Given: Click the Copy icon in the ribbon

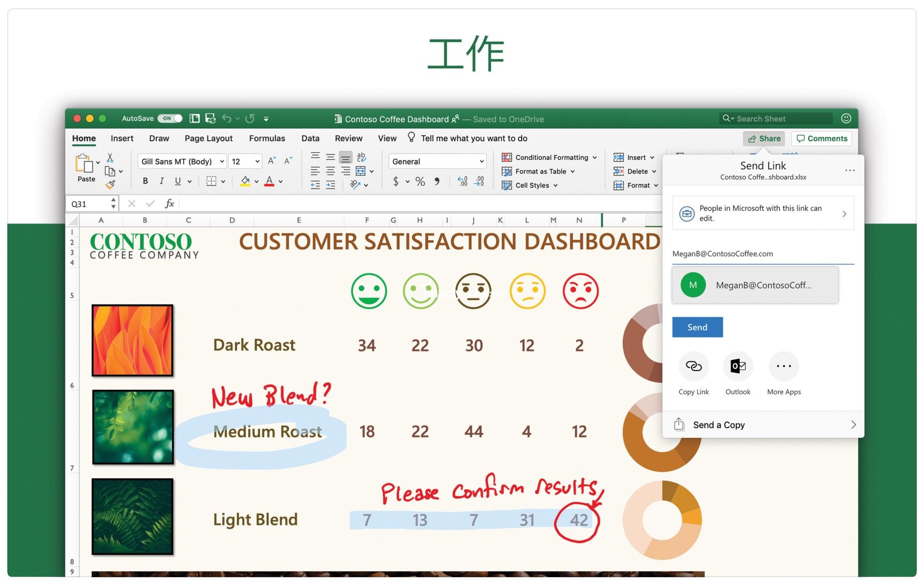Looking at the screenshot, I should [110, 171].
